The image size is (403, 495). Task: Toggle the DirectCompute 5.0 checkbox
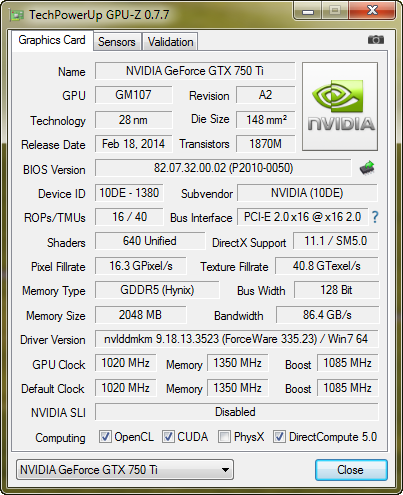279,437
